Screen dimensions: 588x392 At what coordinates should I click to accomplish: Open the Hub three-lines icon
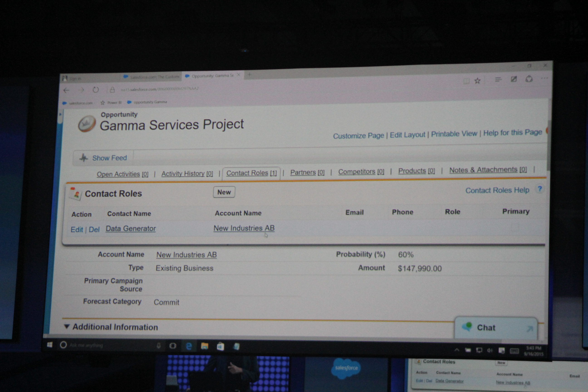(x=498, y=80)
